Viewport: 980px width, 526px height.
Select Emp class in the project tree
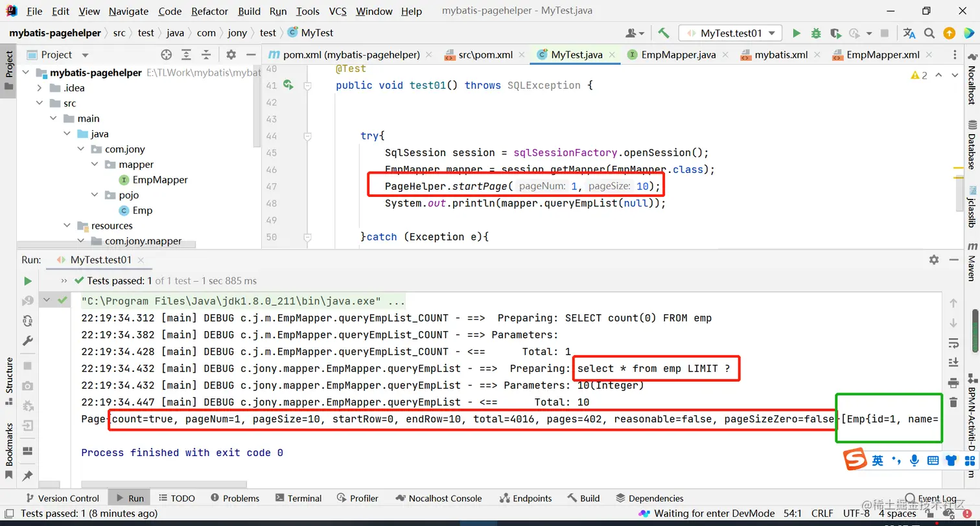135,211
